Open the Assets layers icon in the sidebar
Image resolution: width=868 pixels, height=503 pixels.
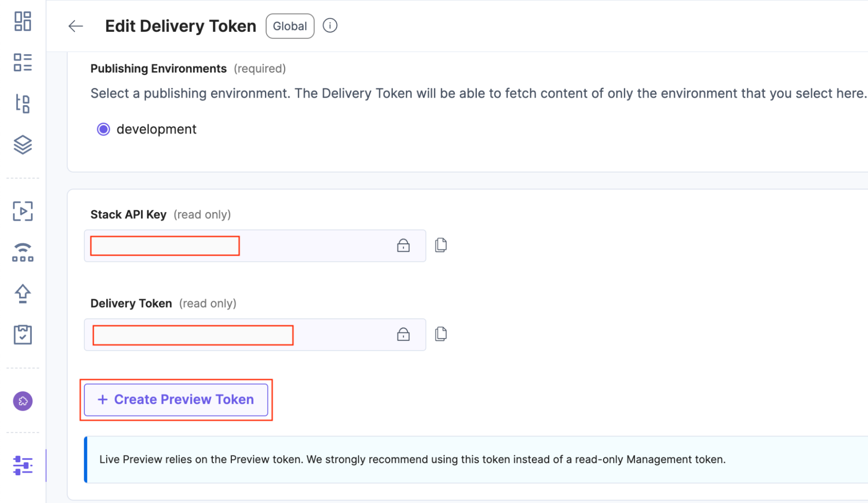click(x=23, y=145)
